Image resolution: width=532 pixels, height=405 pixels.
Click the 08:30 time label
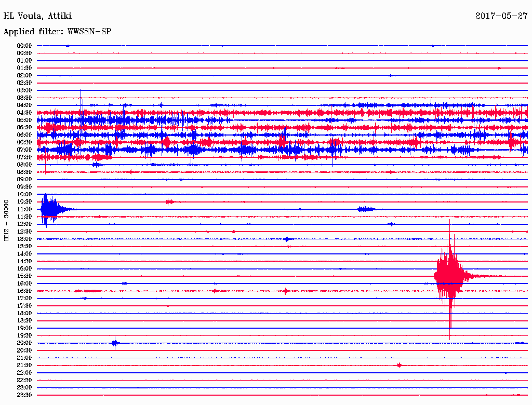tap(24, 172)
